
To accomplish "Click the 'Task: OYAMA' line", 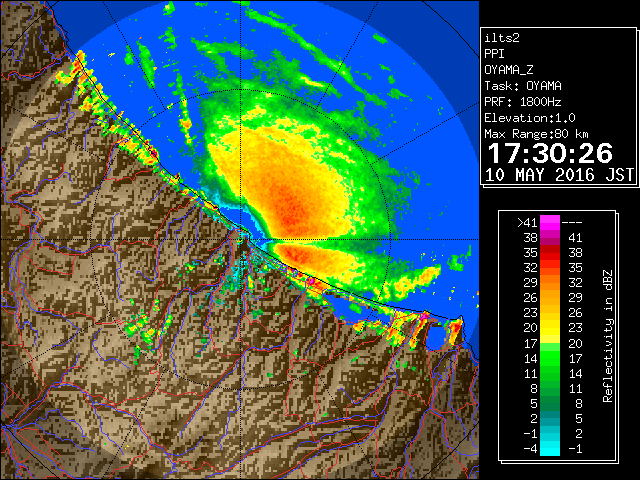I will [x=523, y=86].
